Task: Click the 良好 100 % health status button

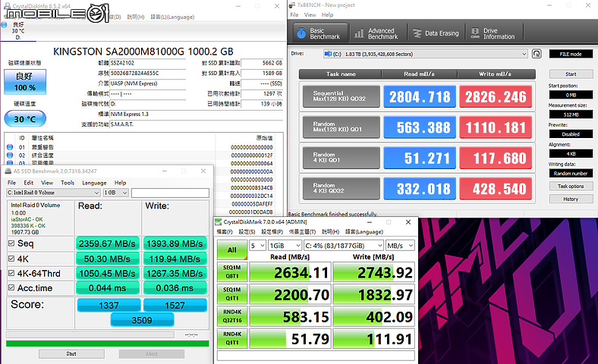Action: 25,82
